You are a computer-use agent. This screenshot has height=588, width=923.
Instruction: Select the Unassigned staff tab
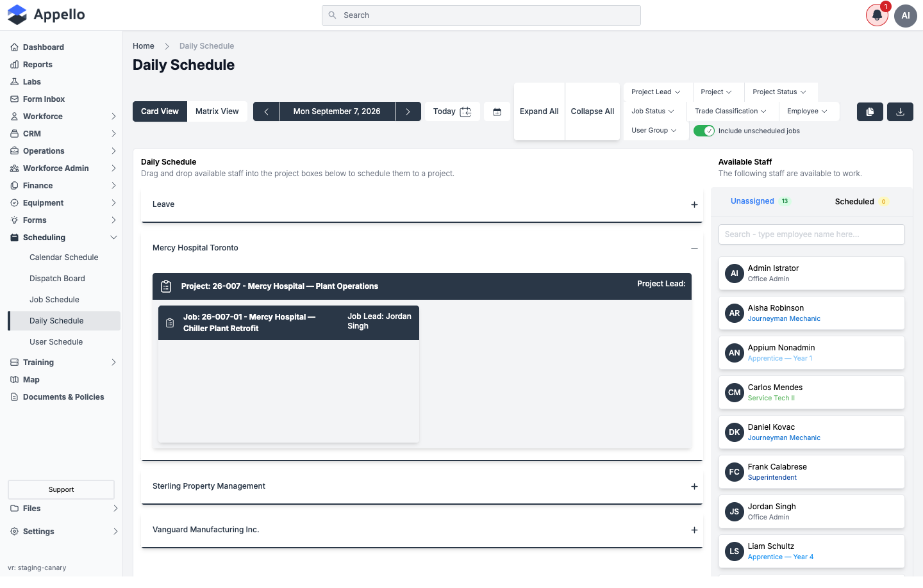pos(760,201)
